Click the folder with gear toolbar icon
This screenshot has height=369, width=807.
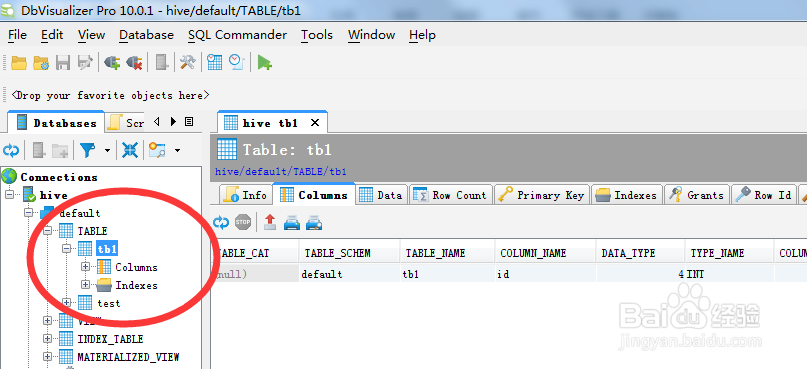[41, 63]
